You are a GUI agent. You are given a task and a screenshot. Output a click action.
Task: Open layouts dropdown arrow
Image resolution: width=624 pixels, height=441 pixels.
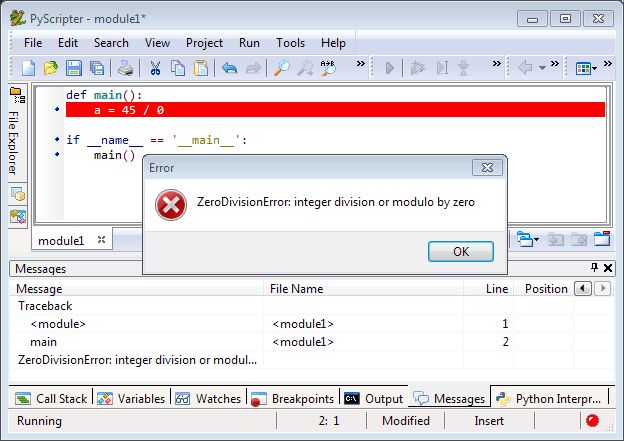click(595, 69)
